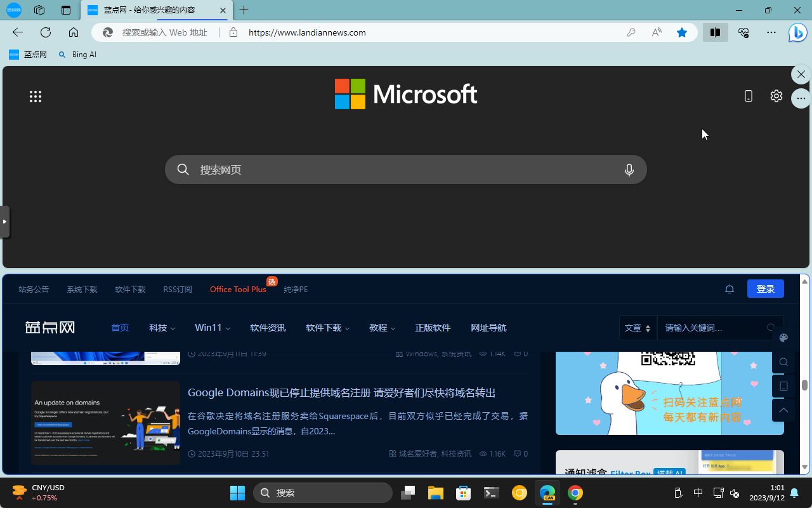Click the 蓝点网 site logo
Screen dimensions: 812x508
[x=50, y=328]
